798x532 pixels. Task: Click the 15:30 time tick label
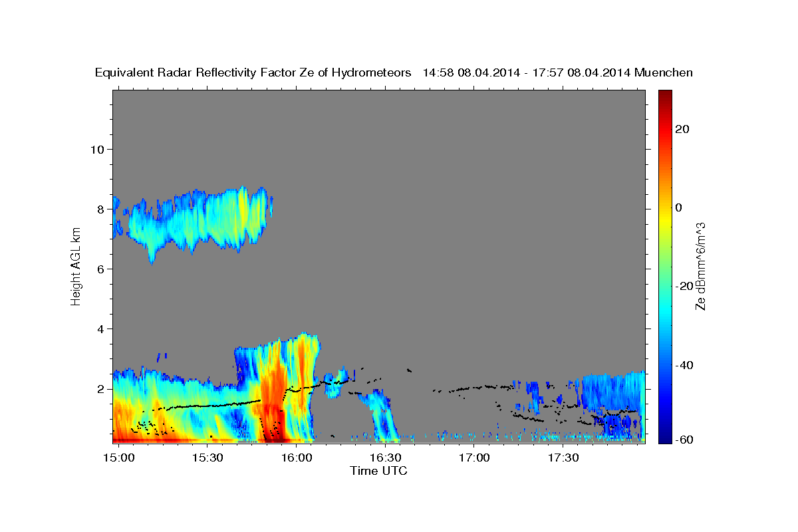[x=207, y=458]
